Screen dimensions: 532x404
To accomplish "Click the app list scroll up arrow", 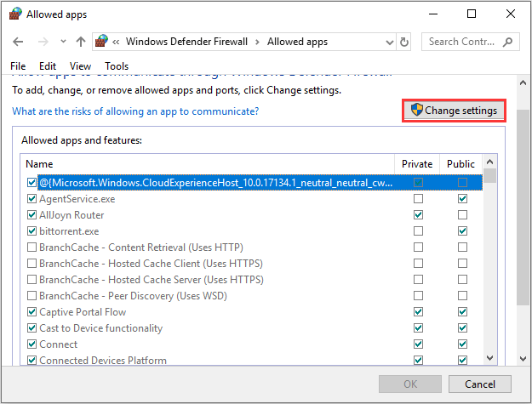I will (489, 162).
